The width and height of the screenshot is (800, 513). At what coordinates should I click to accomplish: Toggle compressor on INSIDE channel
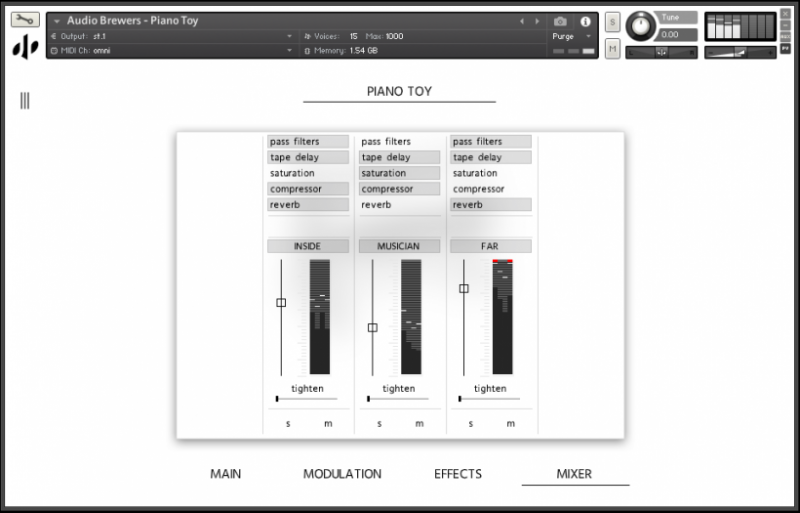tap(308, 189)
